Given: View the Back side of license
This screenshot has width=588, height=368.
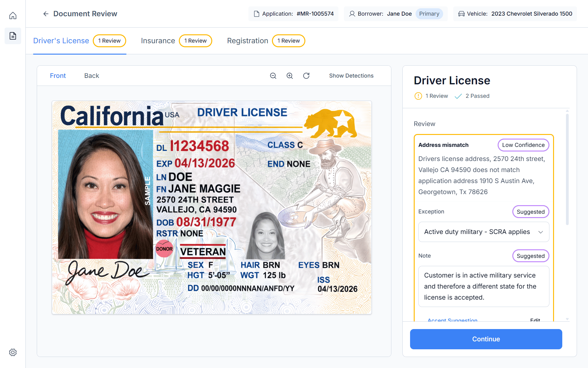Looking at the screenshot, I should pos(92,76).
